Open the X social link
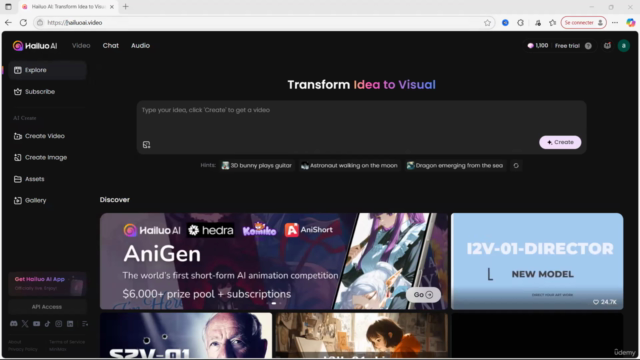This screenshot has width=640, height=360. click(25, 324)
